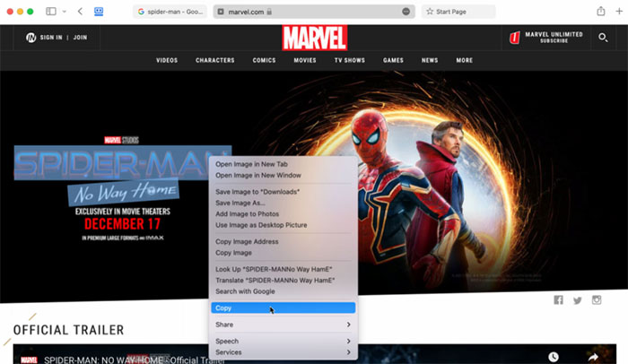The width and height of the screenshot is (628, 364).
Task: Expand the Share submenu
Action: point(283,325)
